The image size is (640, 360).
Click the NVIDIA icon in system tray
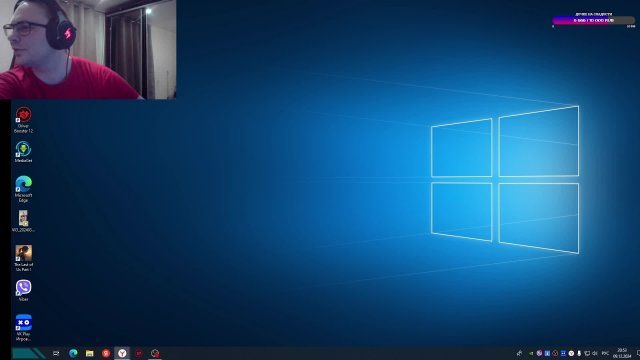[x=531, y=353]
